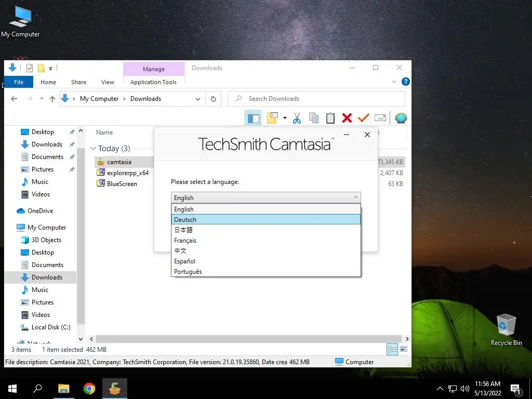Show hidden system tray icons
Image resolution: width=532 pixels, height=399 pixels.
click(x=440, y=389)
